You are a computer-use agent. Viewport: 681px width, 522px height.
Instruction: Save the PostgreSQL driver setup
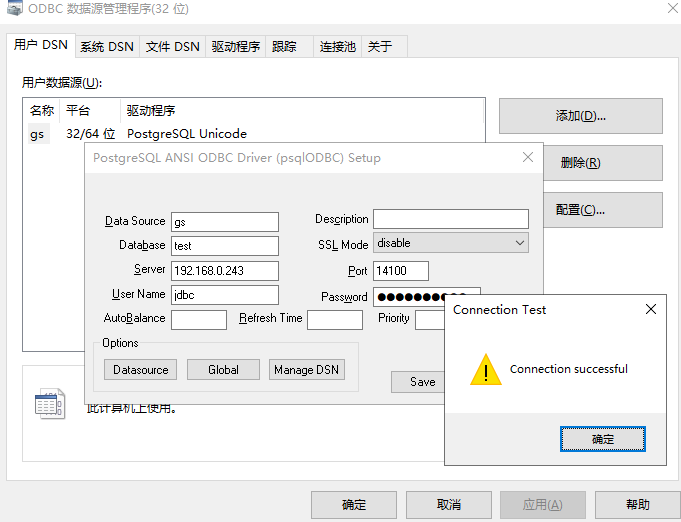(x=422, y=381)
